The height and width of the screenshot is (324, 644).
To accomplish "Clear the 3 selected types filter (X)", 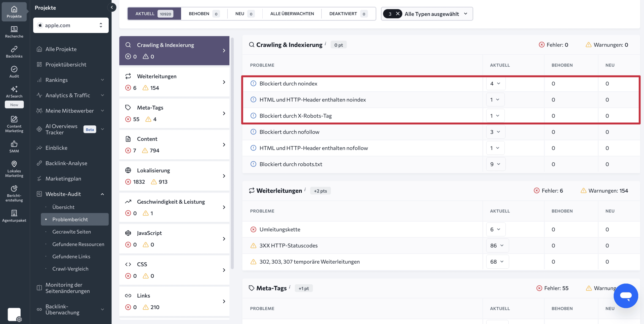I will point(398,14).
